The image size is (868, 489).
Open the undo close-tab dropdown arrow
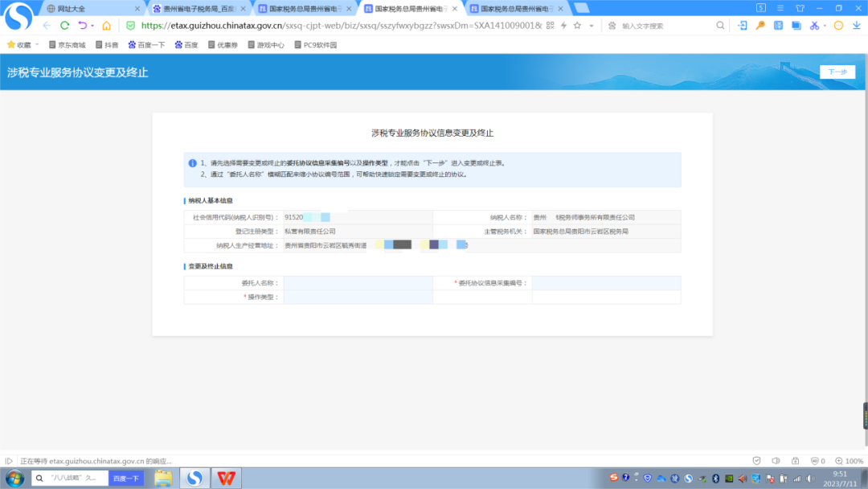[92, 26]
